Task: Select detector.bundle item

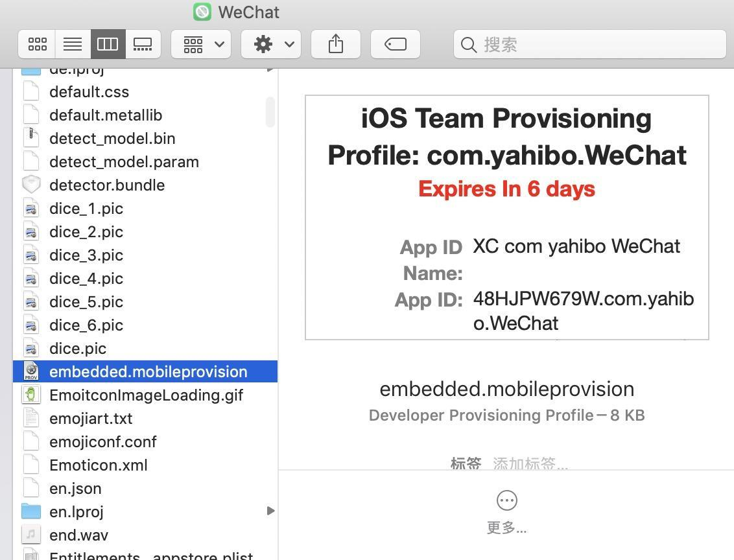Action: [145, 185]
